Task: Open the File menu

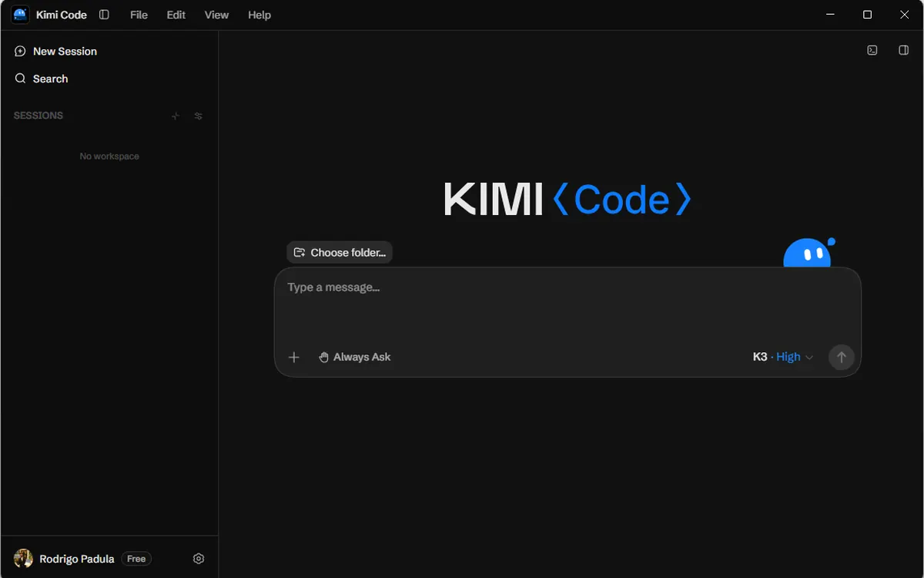Action: click(139, 15)
